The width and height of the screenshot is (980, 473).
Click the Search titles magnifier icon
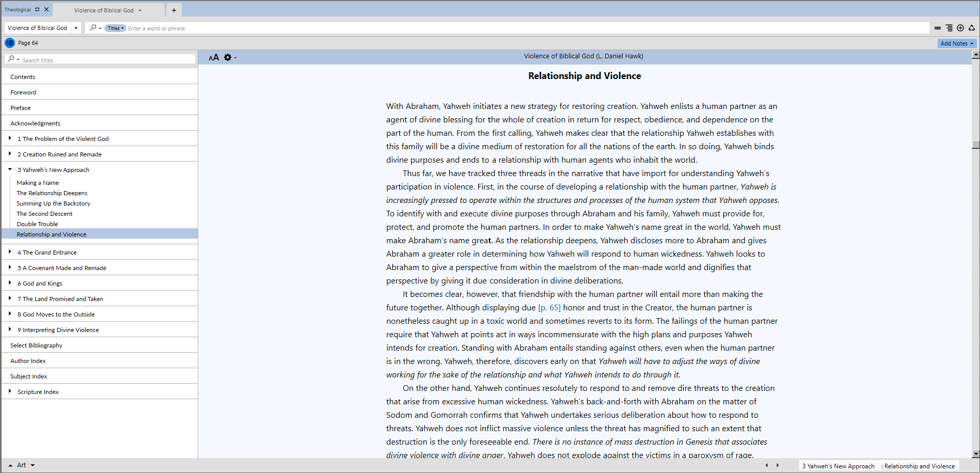click(x=11, y=59)
